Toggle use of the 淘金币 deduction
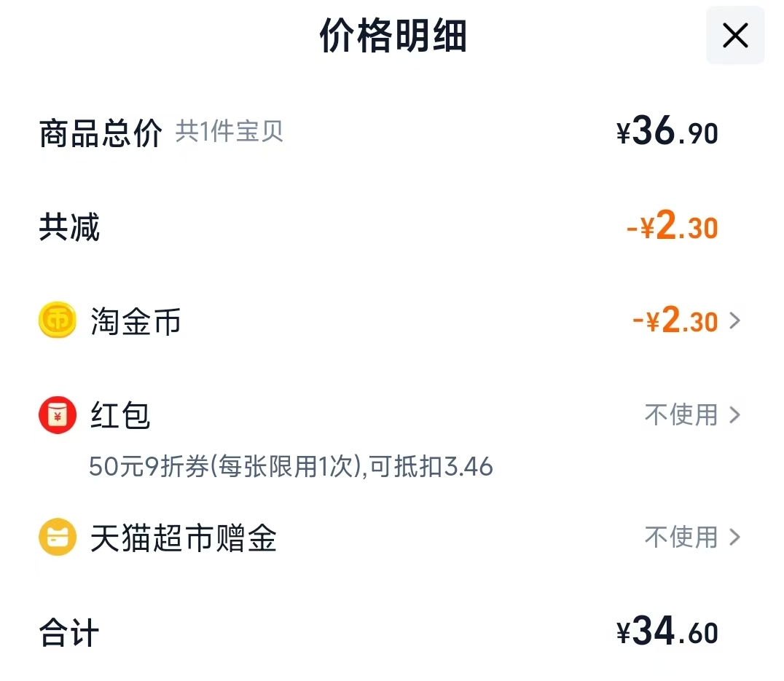This screenshot has height=681, width=784. tap(674, 320)
